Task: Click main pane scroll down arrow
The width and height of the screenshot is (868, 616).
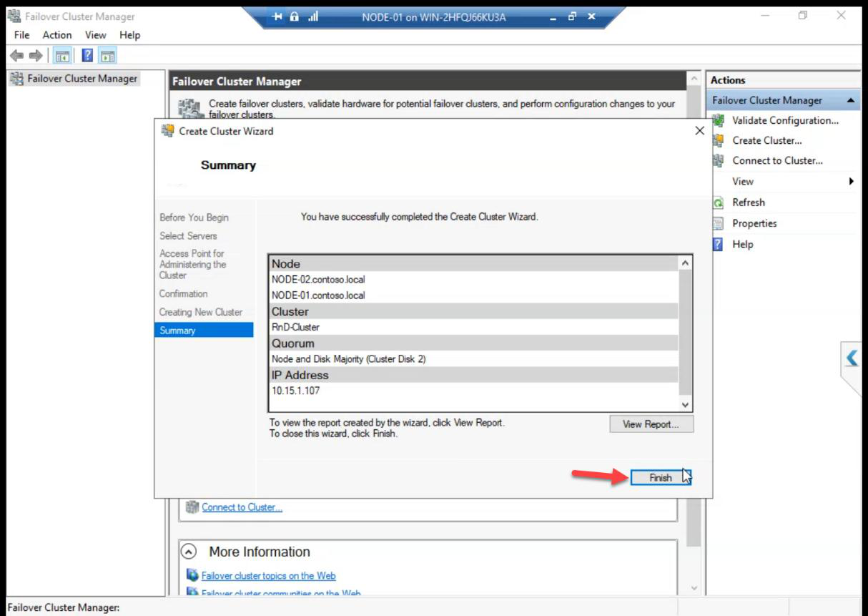Action: (693, 587)
